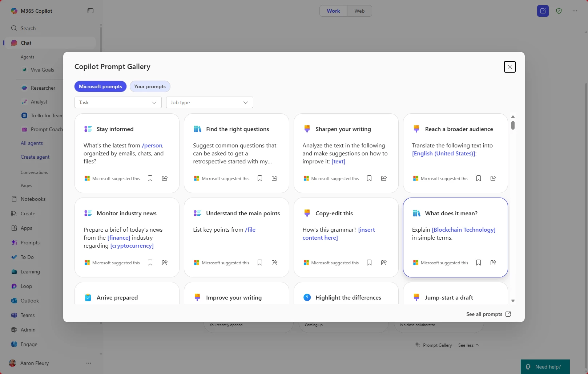The width and height of the screenshot is (588, 374).
Task: Click the Need help? button
Action: 545,367
